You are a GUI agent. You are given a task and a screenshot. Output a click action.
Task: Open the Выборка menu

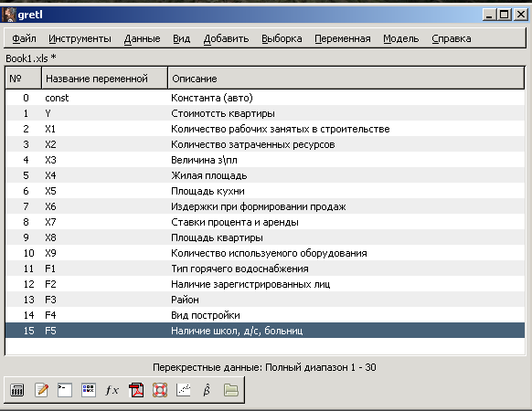pos(282,38)
